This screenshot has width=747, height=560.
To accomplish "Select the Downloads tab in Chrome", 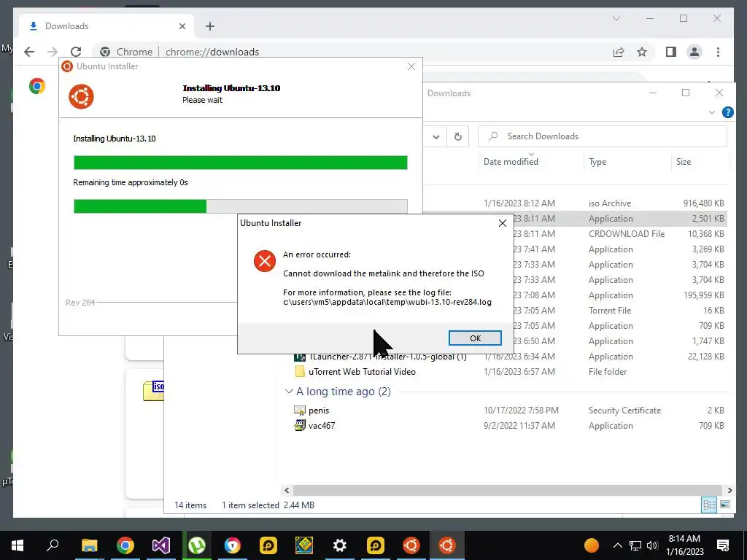I will click(107, 26).
